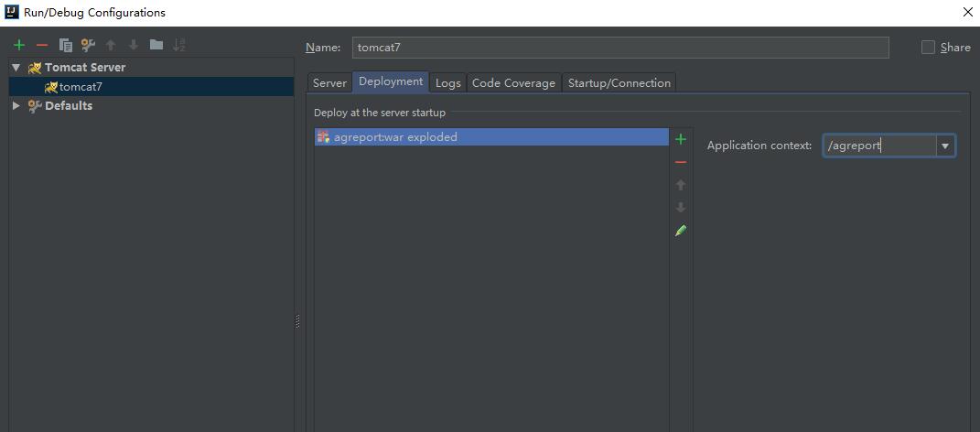Go to the Startup/Connection tab

tap(619, 83)
